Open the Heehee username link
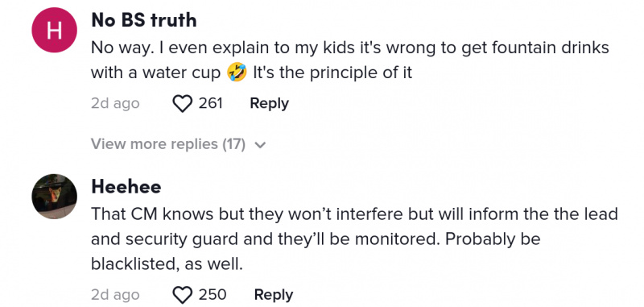 click(x=126, y=187)
